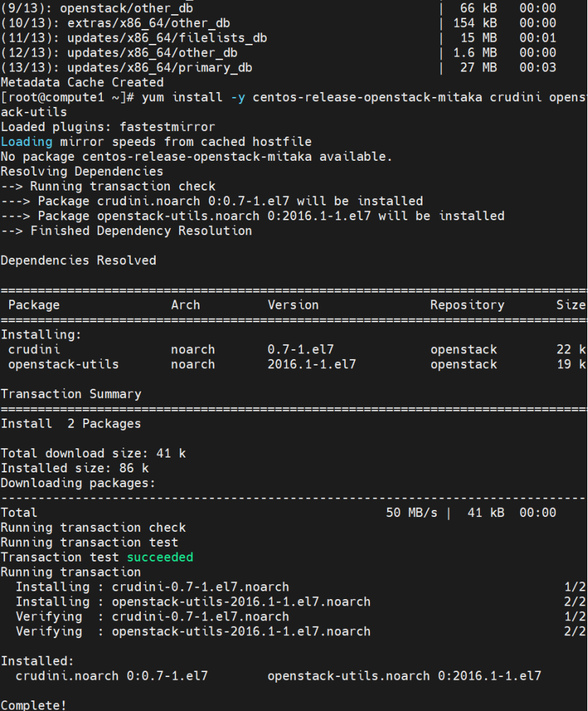Click the 'Installing:' table label

point(41,335)
